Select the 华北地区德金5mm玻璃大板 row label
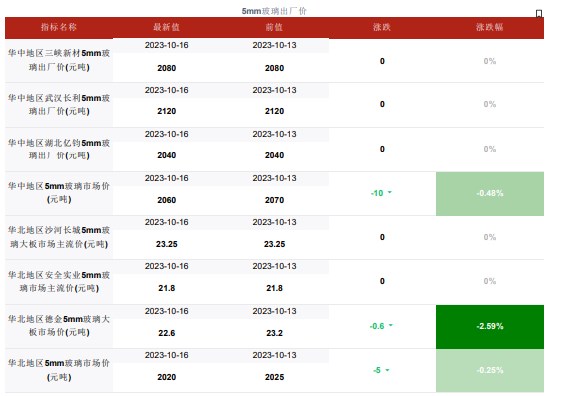The width and height of the screenshot is (572, 396). pyautogui.click(x=59, y=326)
